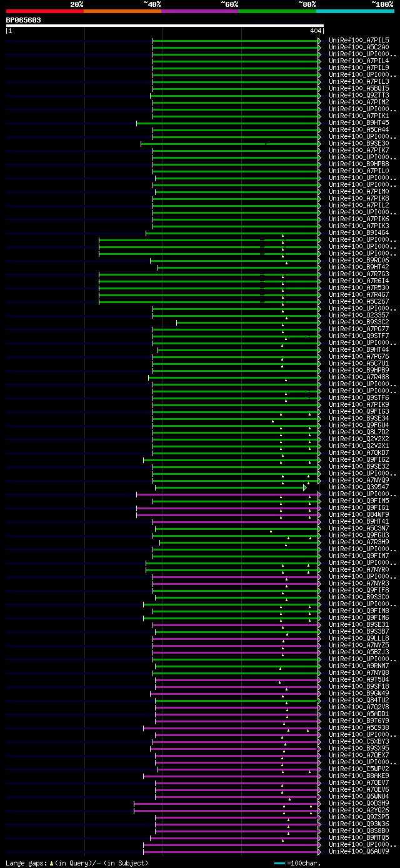Open the UniRef100_Q2V2X2 entry
Viewport: 400px width, 868px height.
click(x=359, y=439)
